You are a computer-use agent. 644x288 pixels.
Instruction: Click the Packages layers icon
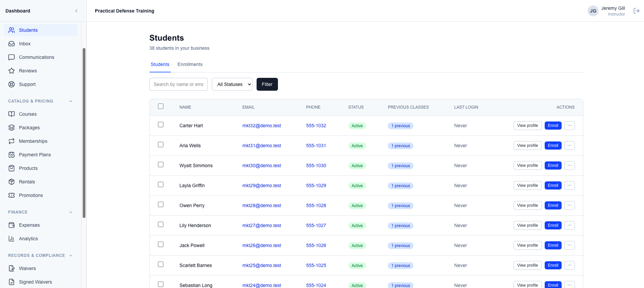click(x=12, y=128)
